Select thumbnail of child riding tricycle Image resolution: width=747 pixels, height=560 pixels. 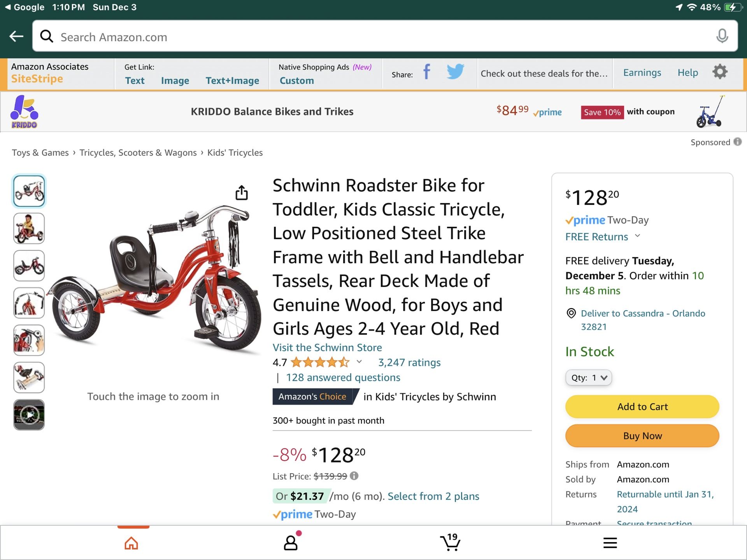pyautogui.click(x=29, y=228)
